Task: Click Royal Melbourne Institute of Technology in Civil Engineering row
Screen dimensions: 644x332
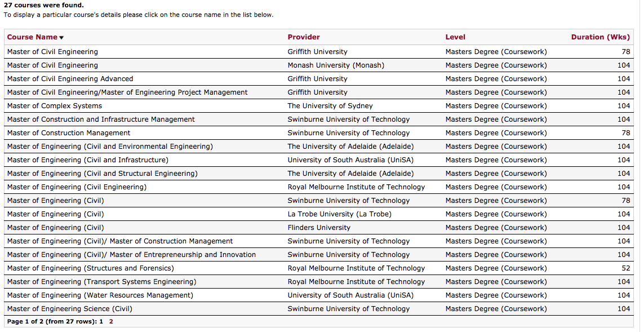Action: pyautogui.click(x=356, y=187)
